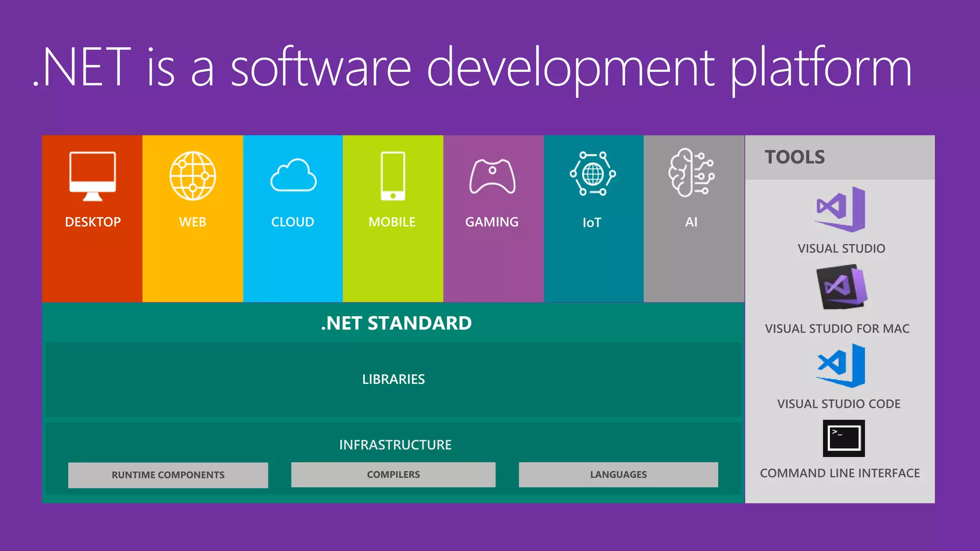This screenshot has width=980, height=551.
Task: Click the Visual Studio Code logo
Action: pyautogui.click(x=841, y=366)
